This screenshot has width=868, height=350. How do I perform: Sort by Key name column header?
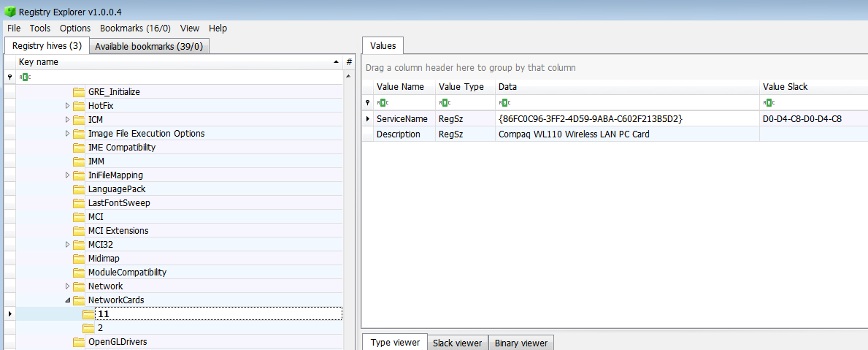click(179, 62)
